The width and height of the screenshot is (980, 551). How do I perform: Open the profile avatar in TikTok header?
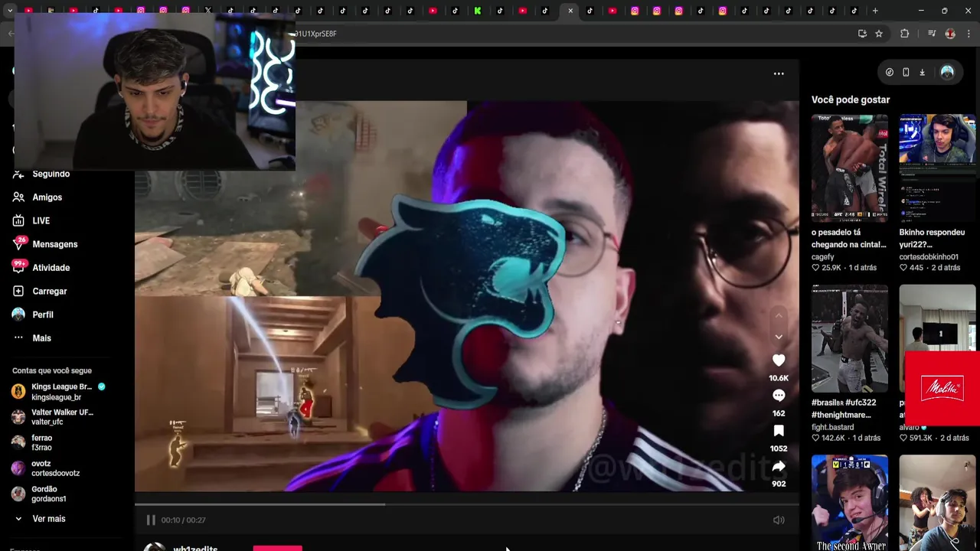[947, 73]
